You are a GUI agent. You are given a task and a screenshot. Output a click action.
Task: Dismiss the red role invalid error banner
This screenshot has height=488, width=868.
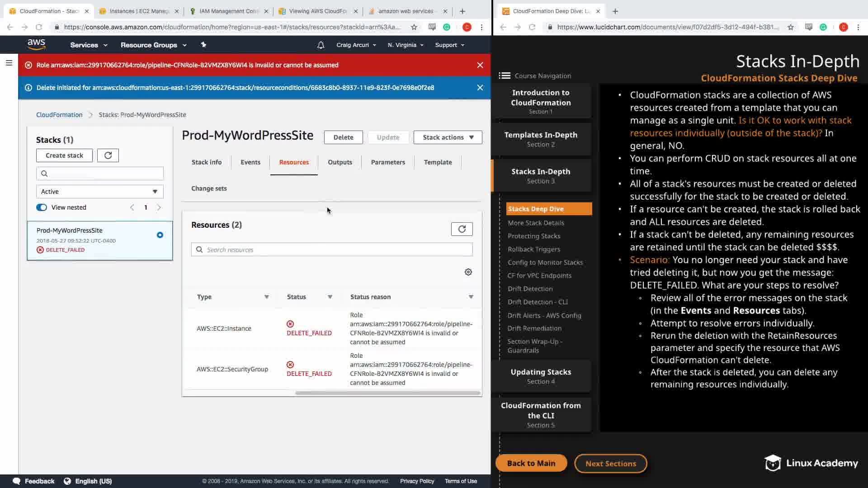(480, 65)
